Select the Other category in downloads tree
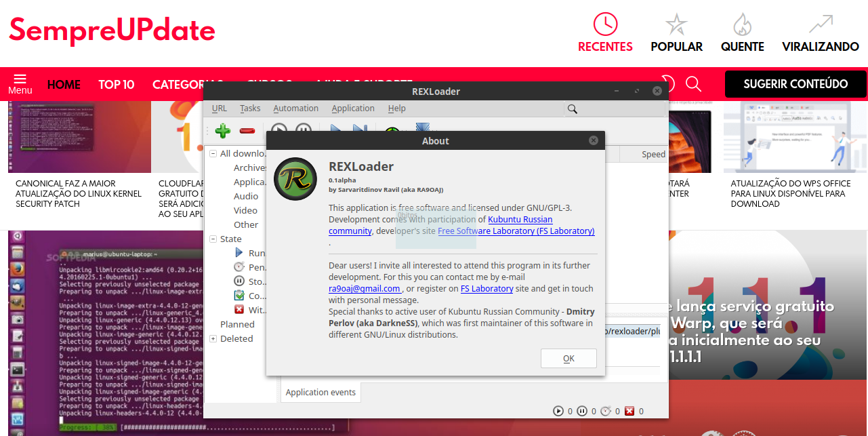Image resolution: width=868 pixels, height=436 pixels. pos(246,224)
